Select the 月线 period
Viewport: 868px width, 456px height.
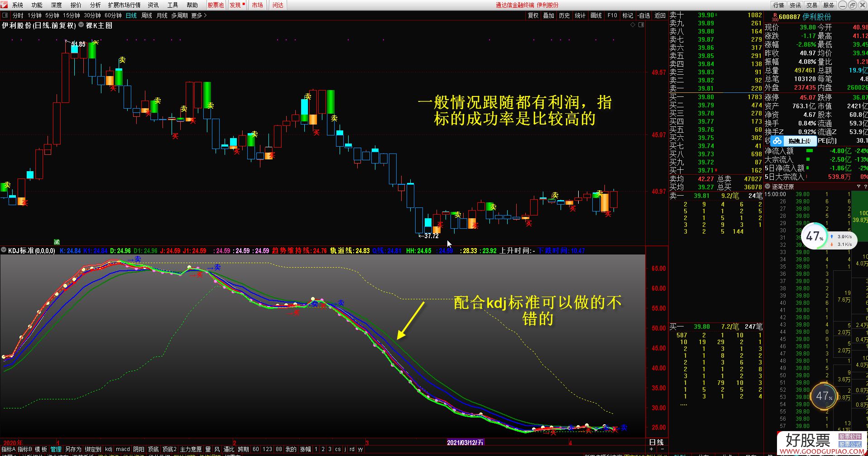(x=162, y=15)
